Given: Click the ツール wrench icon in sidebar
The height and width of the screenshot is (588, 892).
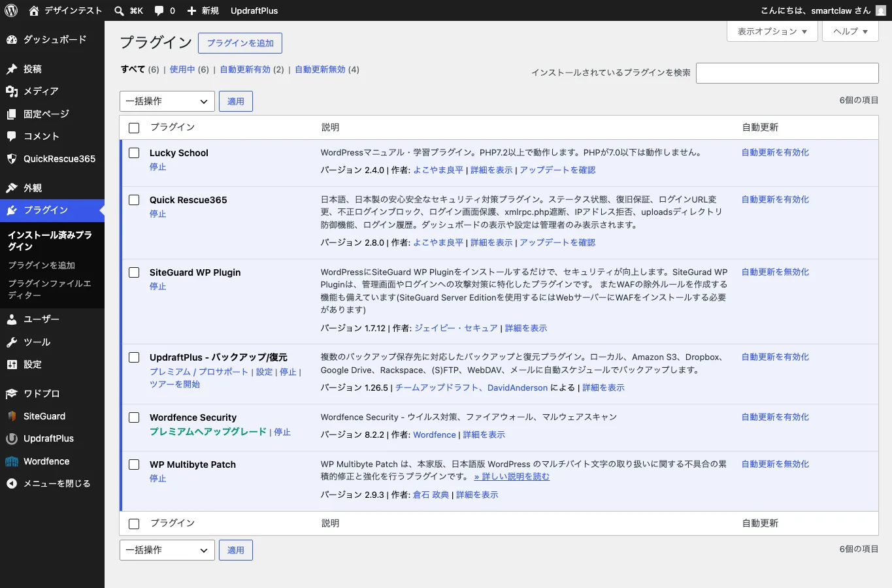Looking at the screenshot, I should [x=12, y=342].
